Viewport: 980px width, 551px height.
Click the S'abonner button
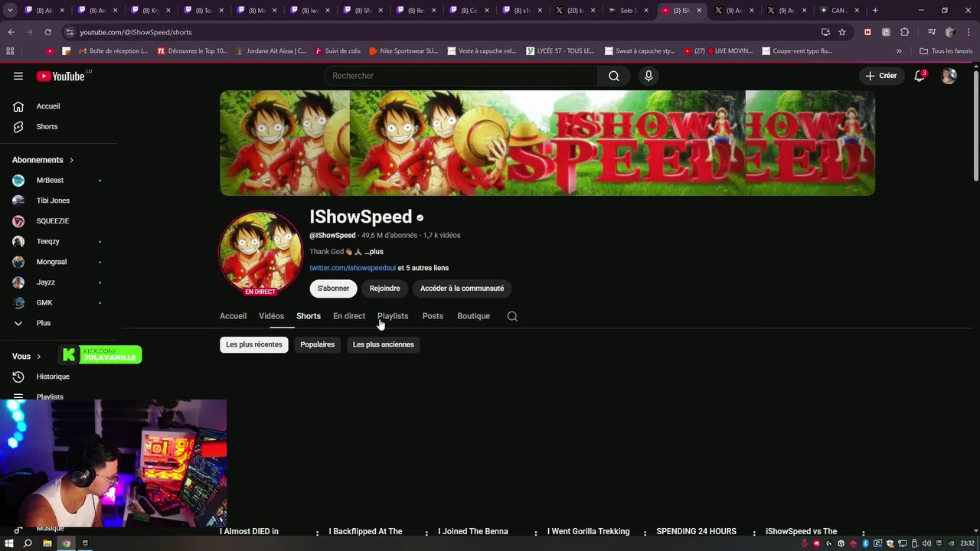coord(333,289)
